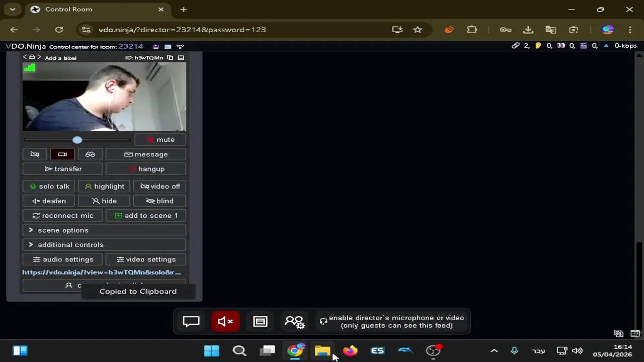Click the guest video preview

tap(104, 97)
